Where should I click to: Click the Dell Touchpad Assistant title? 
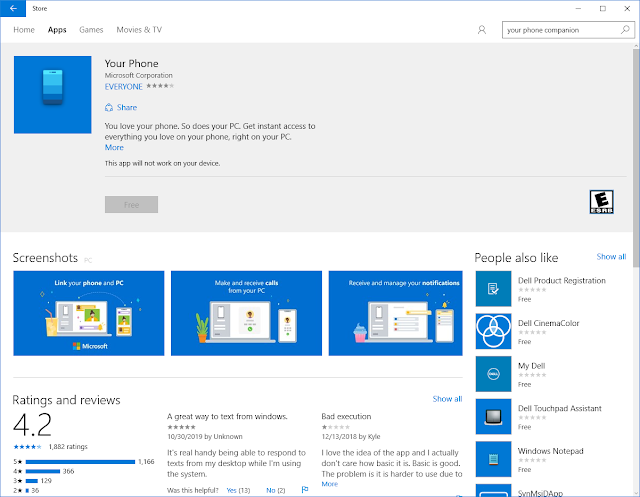(560, 408)
